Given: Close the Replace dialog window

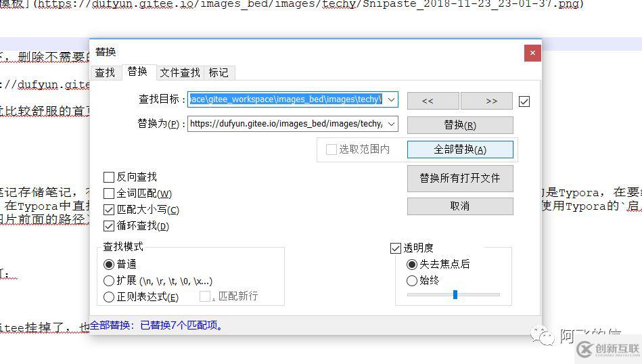Looking at the screenshot, I should pos(532,53).
